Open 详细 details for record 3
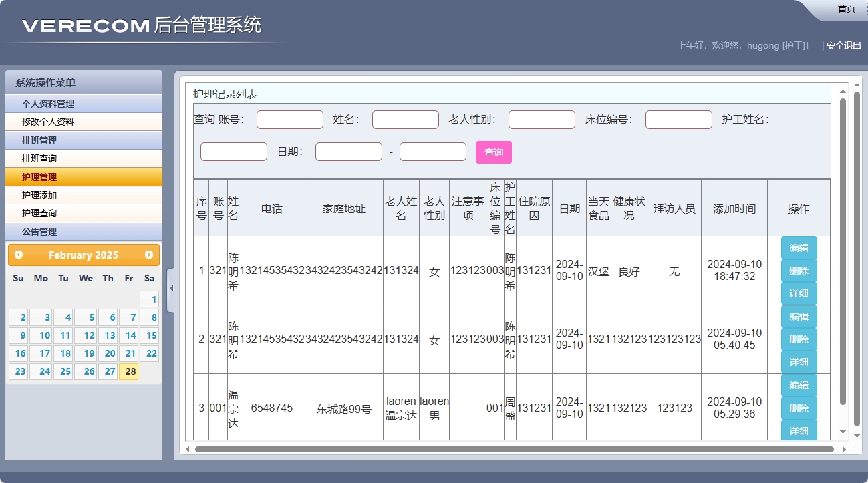The image size is (868, 483). (799, 430)
